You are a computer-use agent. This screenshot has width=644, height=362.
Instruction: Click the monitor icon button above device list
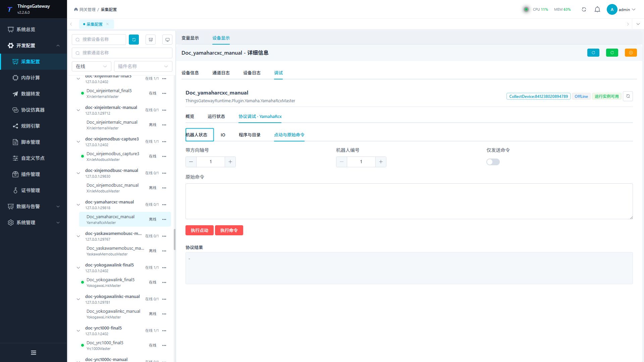click(x=167, y=40)
